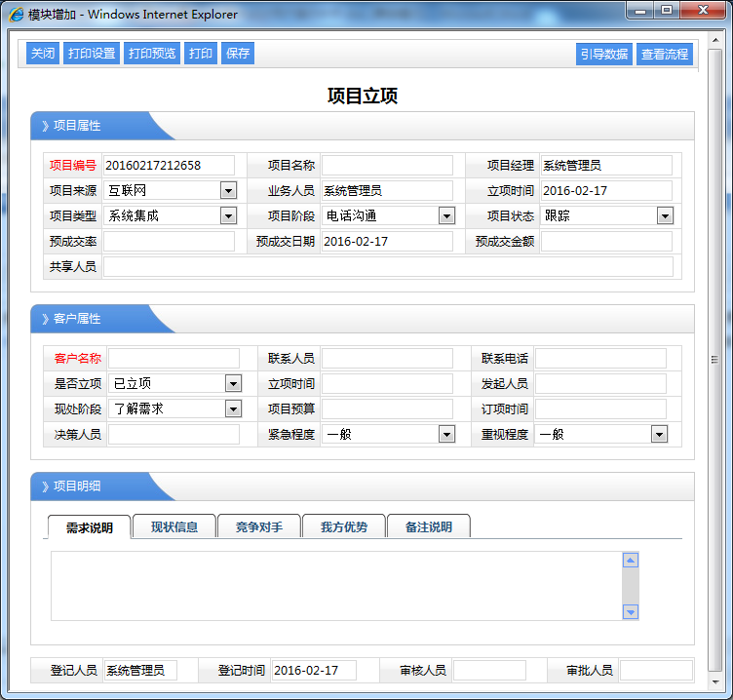Image resolution: width=733 pixels, height=700 pixels.
Task: Click the Internet Explorer icon in title bar
Action: click(17, 14)
